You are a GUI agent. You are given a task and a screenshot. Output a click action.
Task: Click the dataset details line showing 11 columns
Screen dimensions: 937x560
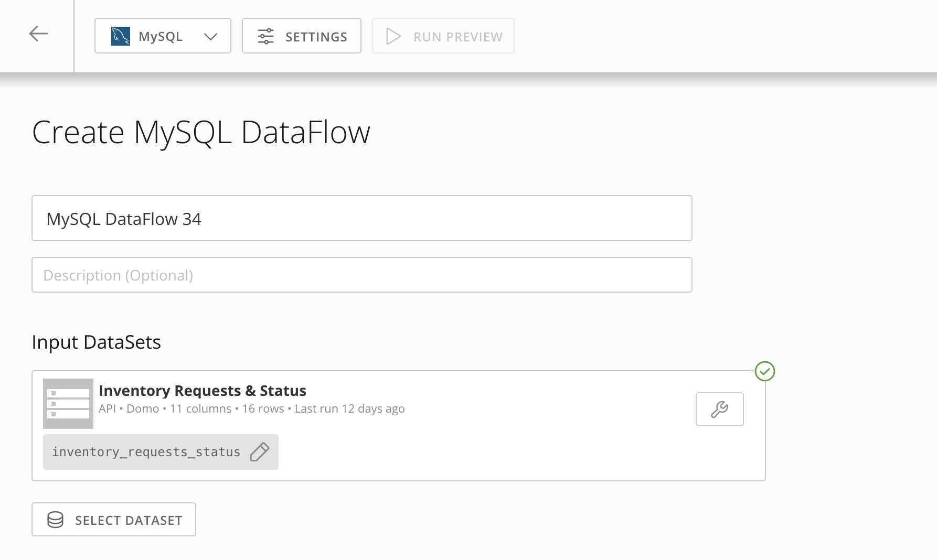(x=251, y=409)
